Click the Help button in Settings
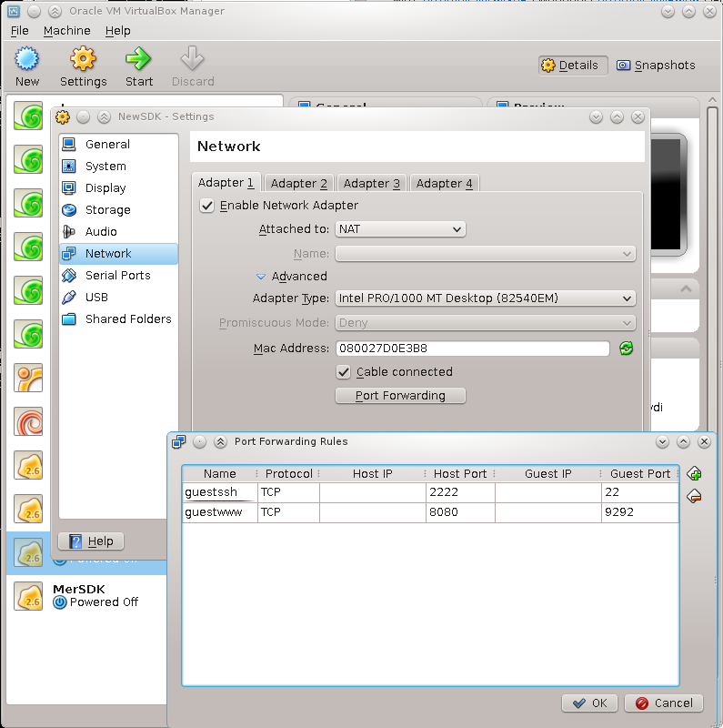 pyautogui.click(x=91, y=541)
